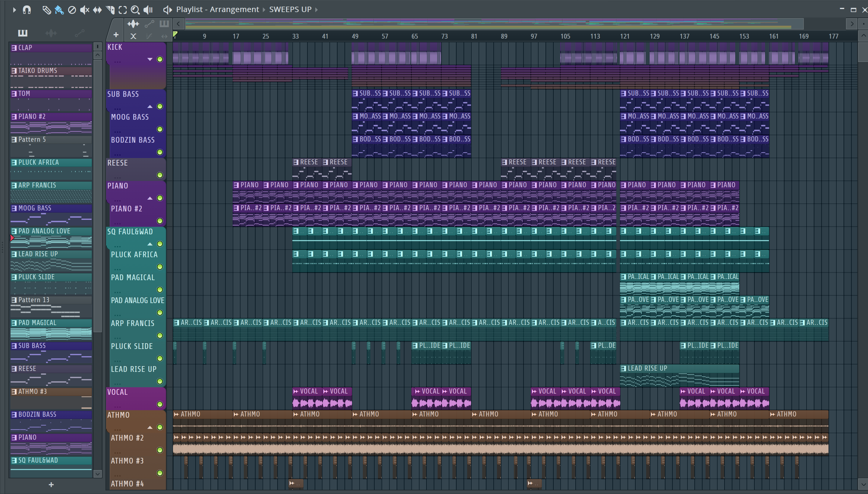Image resolution: width=868 pixels, height=494 pixels.
Task: Click the LEAD RISE UP clip
Action: coord(679,375)
